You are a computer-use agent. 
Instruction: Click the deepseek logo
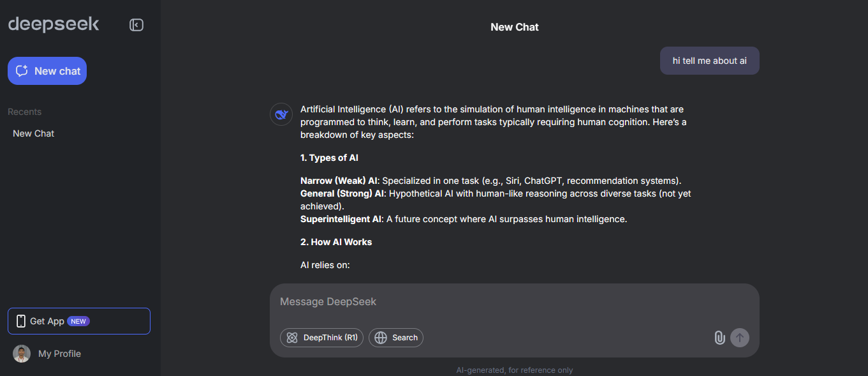pyautogui.click(x=54, y=24)
